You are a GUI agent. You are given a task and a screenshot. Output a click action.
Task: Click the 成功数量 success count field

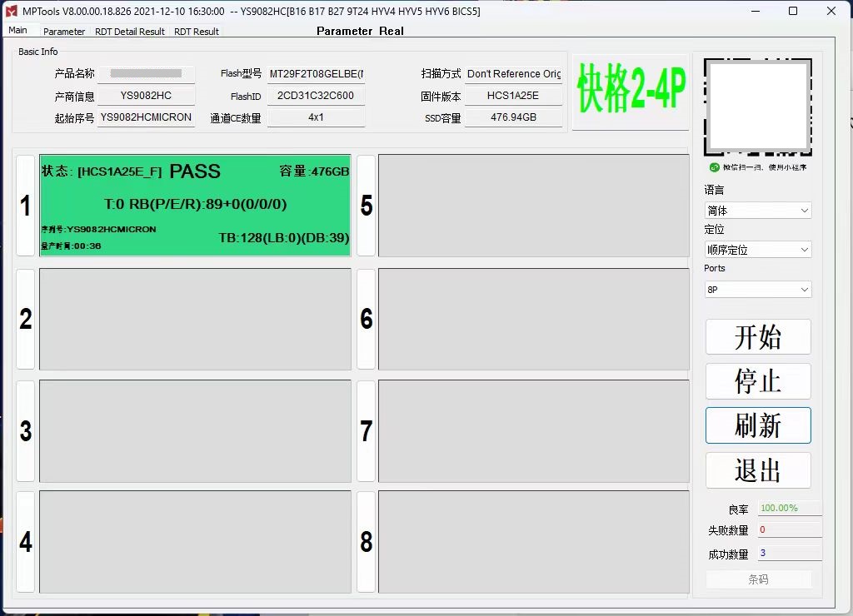[790, 553]
